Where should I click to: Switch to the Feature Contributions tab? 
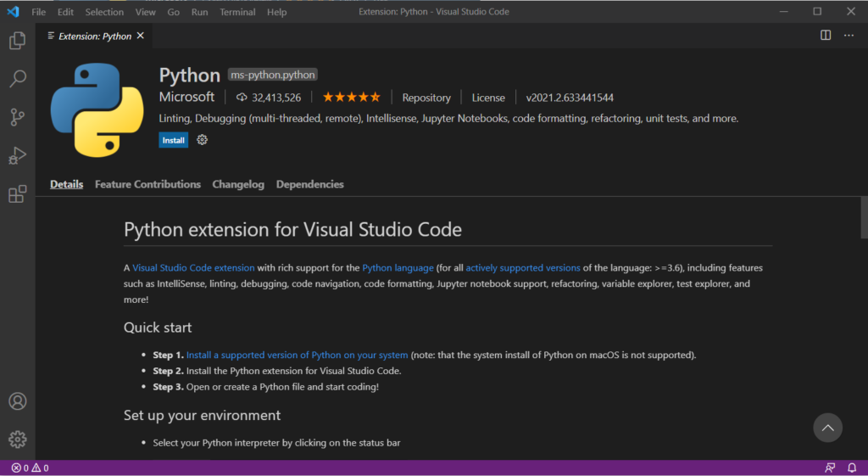pyautogui.click(x=147, y=184)
